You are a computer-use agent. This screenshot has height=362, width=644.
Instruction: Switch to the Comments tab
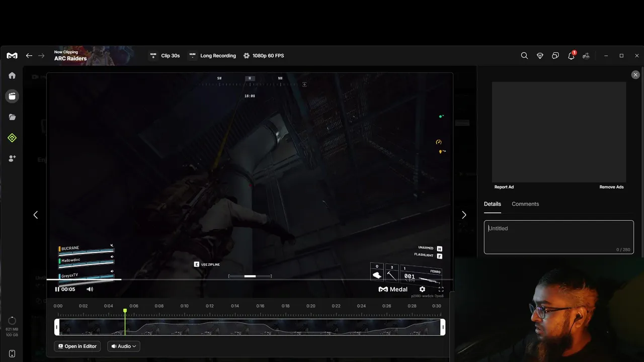pos(525,204)
